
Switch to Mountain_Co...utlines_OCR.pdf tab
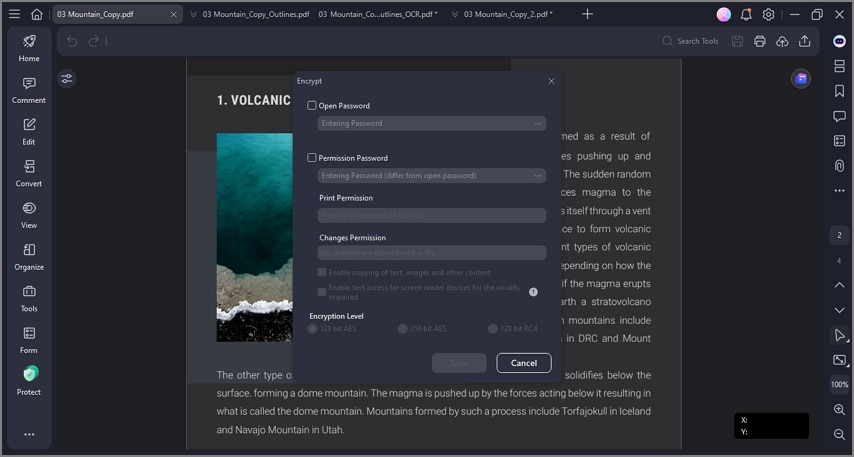coord(378,15)
